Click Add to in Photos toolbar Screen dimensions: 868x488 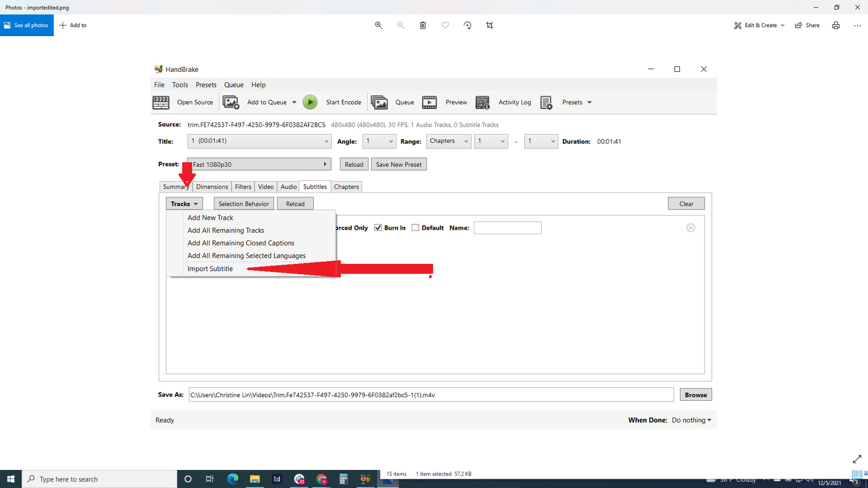73,25
